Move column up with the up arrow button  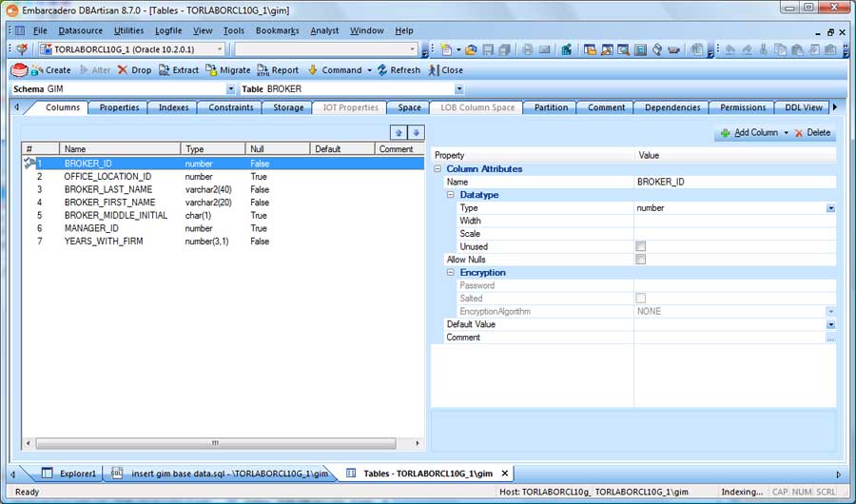click(x=399, y=133)
